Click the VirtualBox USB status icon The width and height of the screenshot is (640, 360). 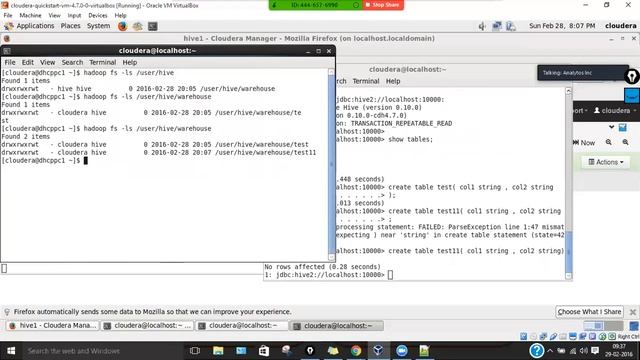pyautogui.click(x=553, y=337)
